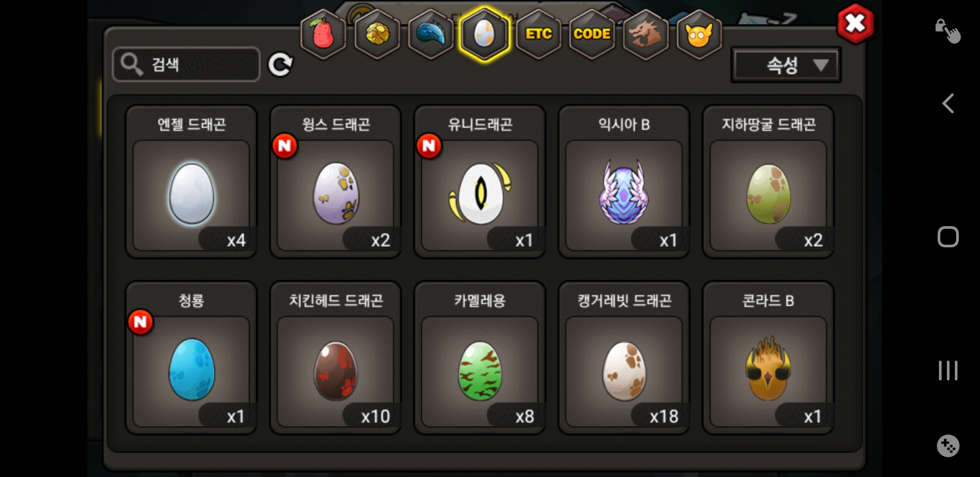Screen dimensions: 980x477
Task: Click the refresh arrow next to search
Action: point(281,65)
